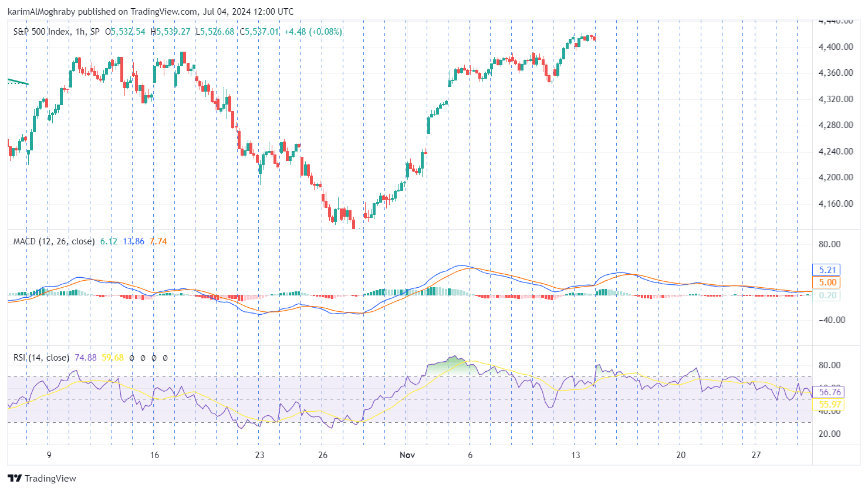
Task: Click the TradingView logo at the bottom
Action: [x=42, y=478]
